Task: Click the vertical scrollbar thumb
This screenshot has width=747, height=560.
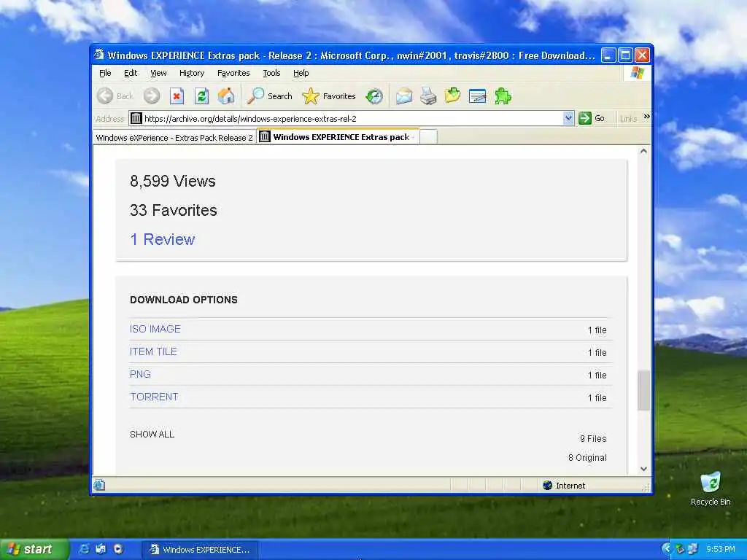Action: click(x=643, y=391)
